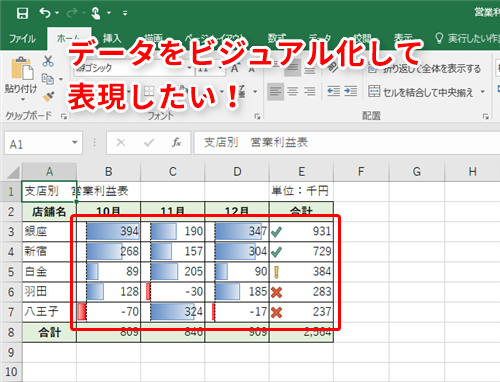Select the 銀座 cell in row 3
Viewport: 500px width, 382px height.
pos(49,231)
